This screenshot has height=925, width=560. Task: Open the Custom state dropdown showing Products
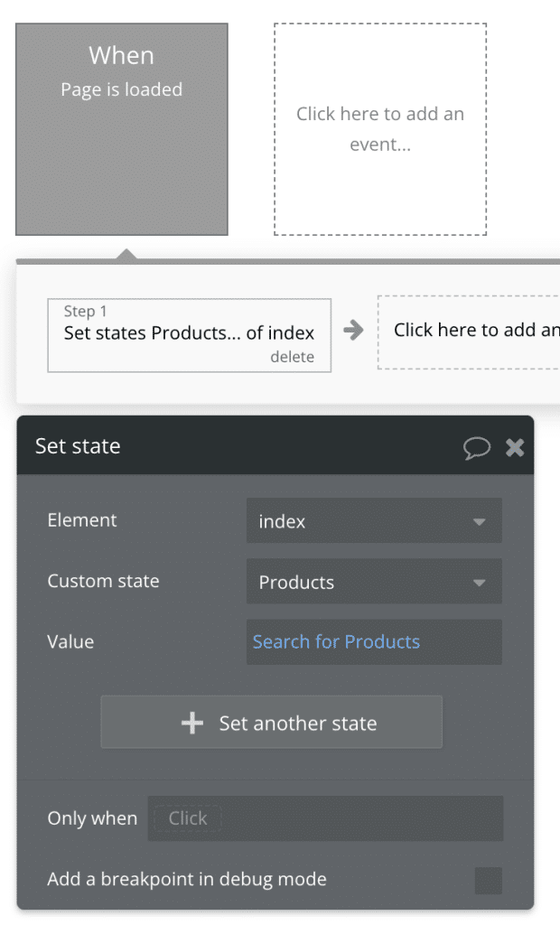[x=374, y=582]
